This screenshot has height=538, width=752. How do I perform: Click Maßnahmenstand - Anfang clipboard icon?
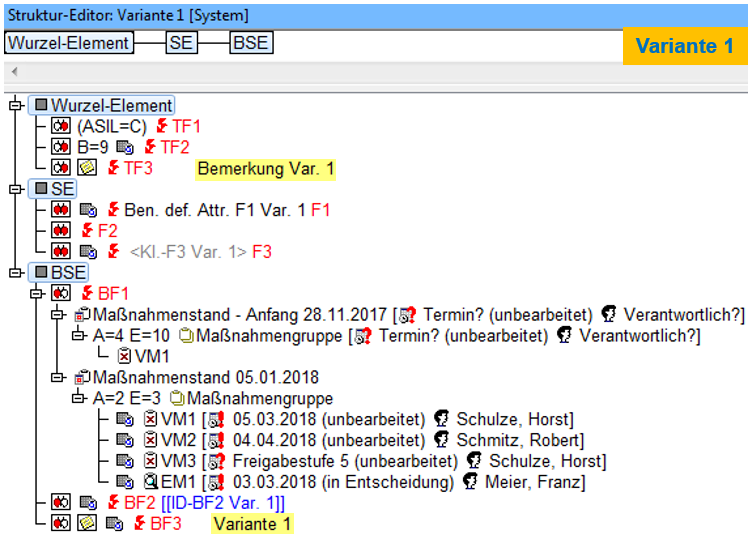coord(82,314)
